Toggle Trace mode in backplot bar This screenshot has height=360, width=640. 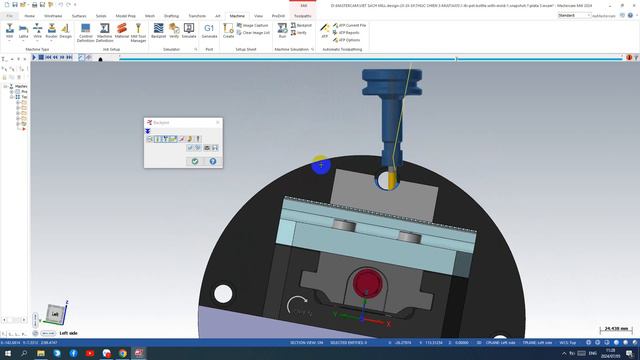click(81, 58)
